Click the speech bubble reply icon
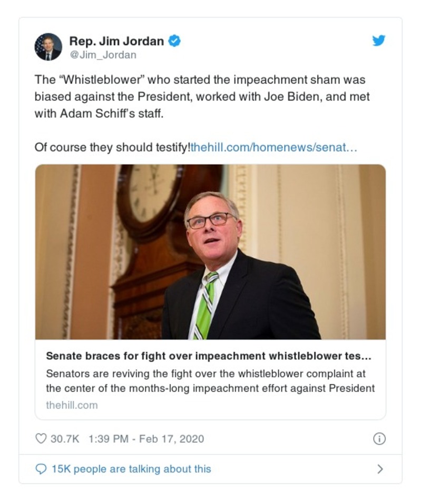This screenshot has height=504, width=421. [41, 469]
